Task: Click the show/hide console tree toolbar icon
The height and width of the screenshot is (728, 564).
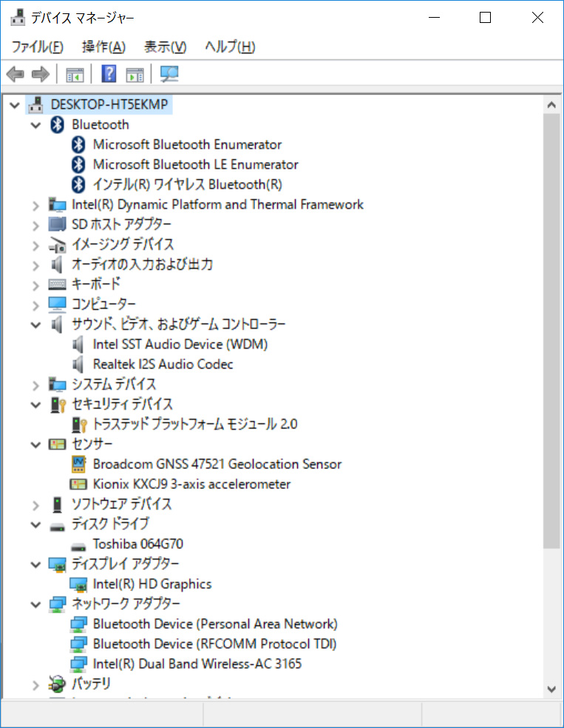Action: (75, 74)
